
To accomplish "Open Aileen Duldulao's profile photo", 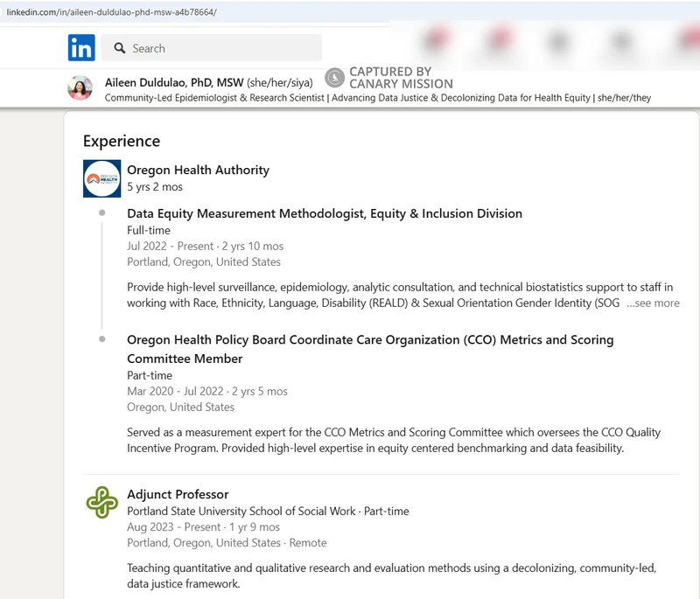I will tap(80, 88).
